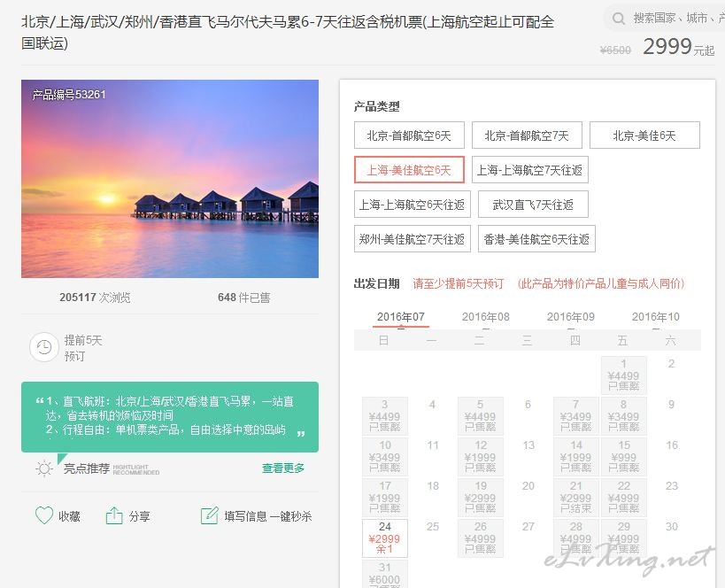725x588 pixels.
Task: Click the search magnifier icon
Action: point(618,19)
